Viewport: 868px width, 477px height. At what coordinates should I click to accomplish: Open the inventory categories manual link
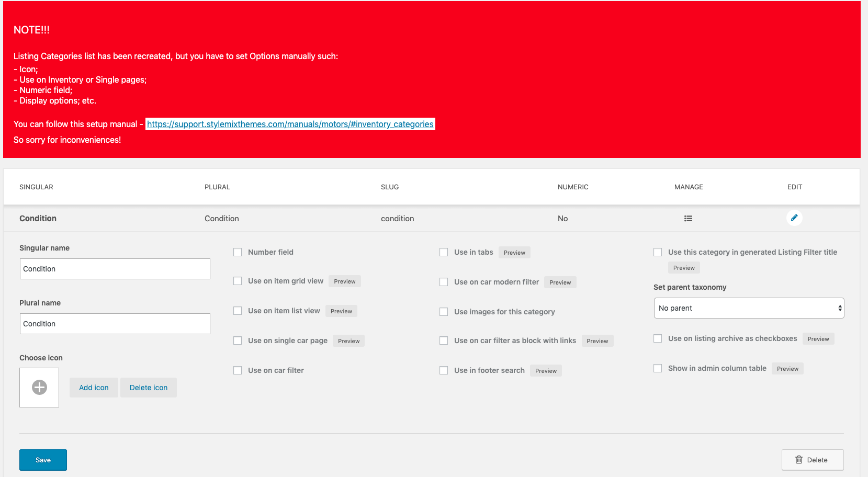[x=290, y=124]
